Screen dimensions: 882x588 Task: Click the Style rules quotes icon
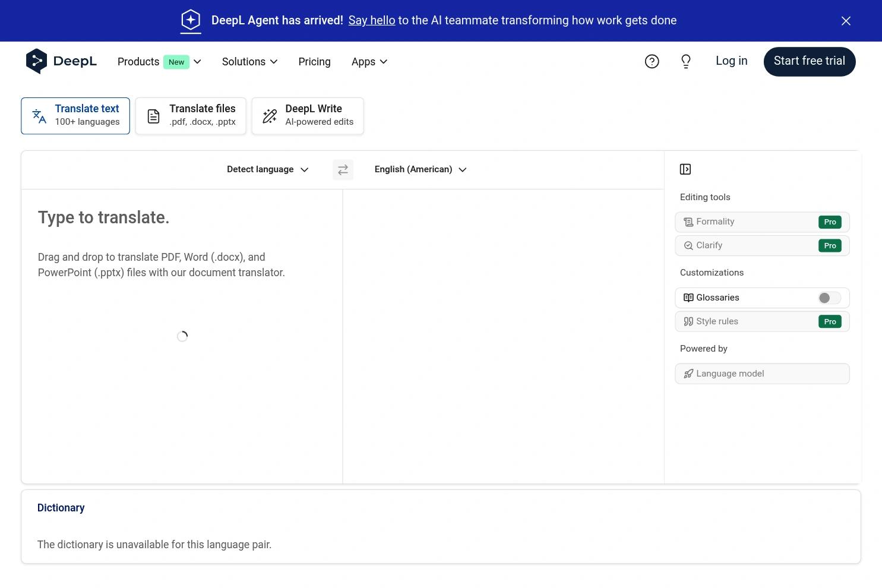(688, 321)
